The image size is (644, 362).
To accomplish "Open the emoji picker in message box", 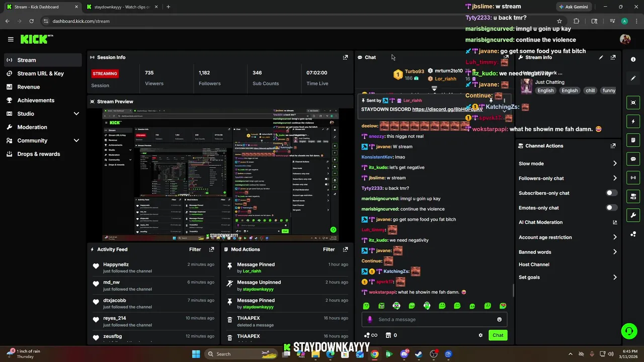I will [x=499, y=319].
